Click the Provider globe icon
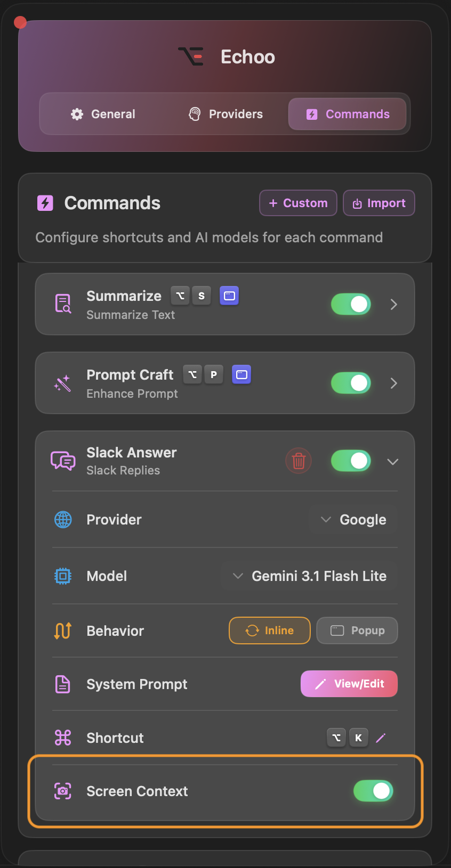The width and height of the screenshot is (451, 868). click(63, 520)
